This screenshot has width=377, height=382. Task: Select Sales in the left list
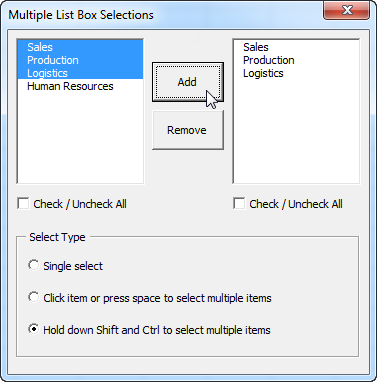[x=80, y=47]
